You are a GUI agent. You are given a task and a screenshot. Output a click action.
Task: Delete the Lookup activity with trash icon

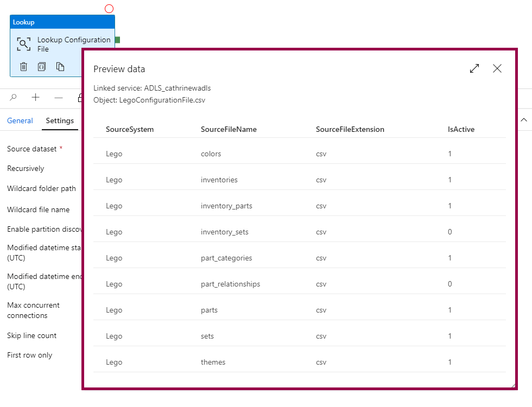[24, 67]
